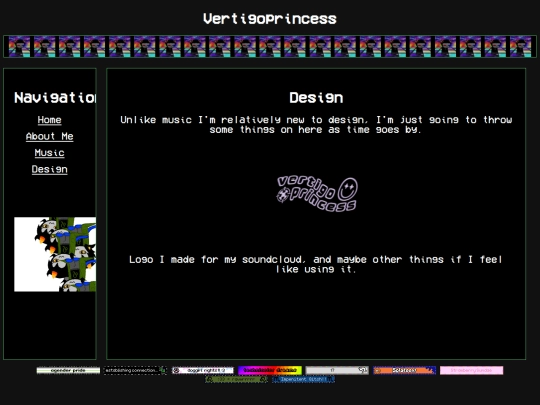Click the establishing connection badge

pos(135,371)
